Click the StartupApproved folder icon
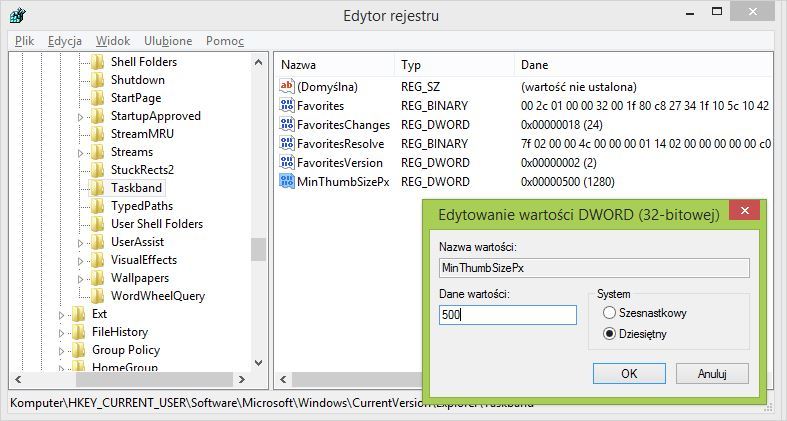The image size is (787, 421). [97, 116]
